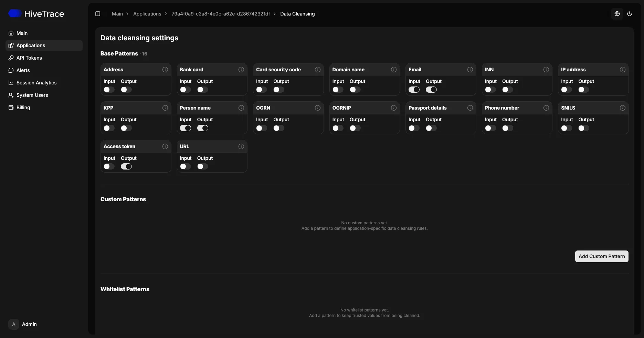The width and height of the screenshot is (644, 338).
Task: View info for Access token pattern
Action: pyautogui.click(x=165, y=146)
